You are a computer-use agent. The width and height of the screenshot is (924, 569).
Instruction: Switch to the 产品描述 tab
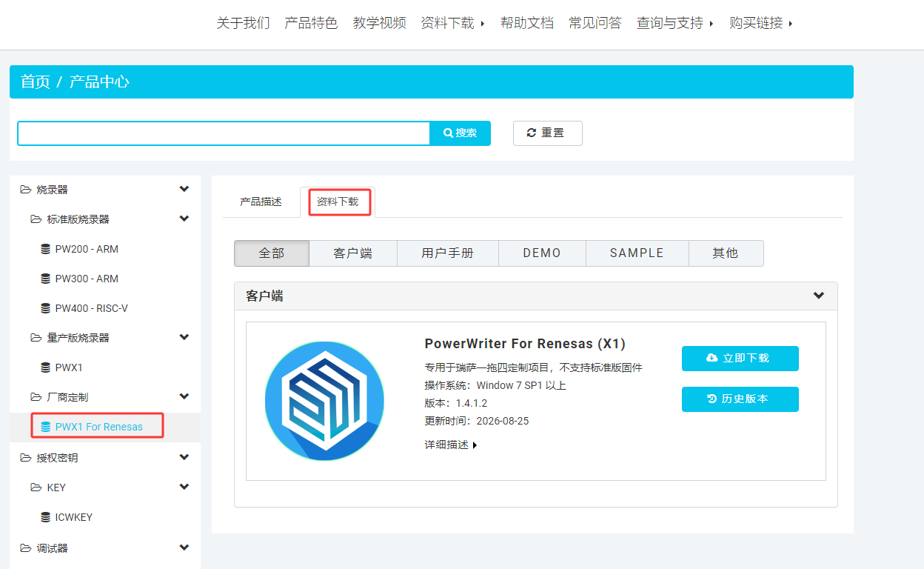click(261, 202)
